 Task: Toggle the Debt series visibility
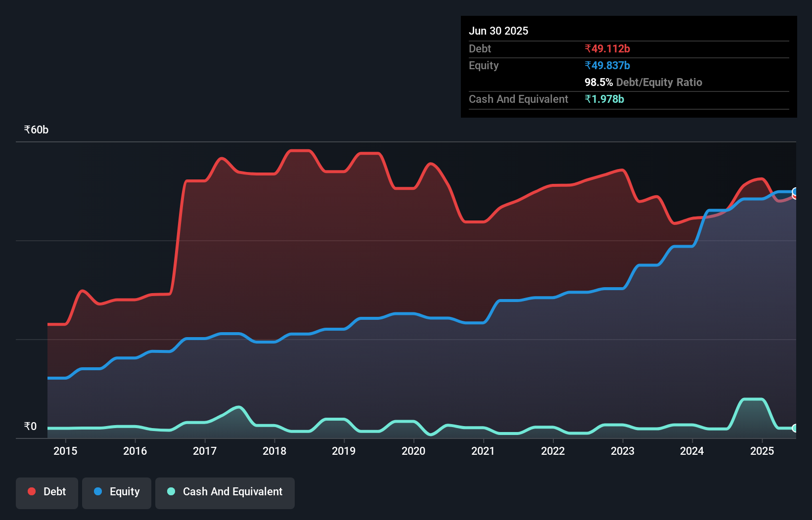[47, 491]
